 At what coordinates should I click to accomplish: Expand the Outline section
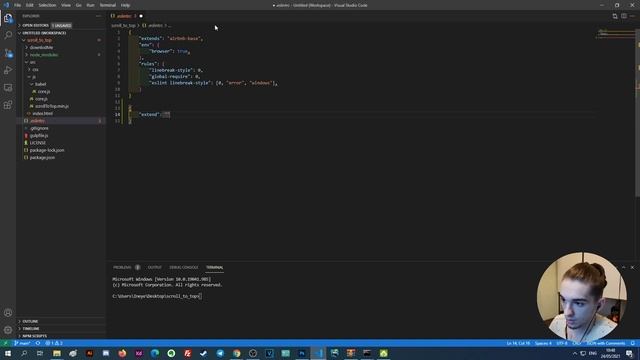click(30, 321)
